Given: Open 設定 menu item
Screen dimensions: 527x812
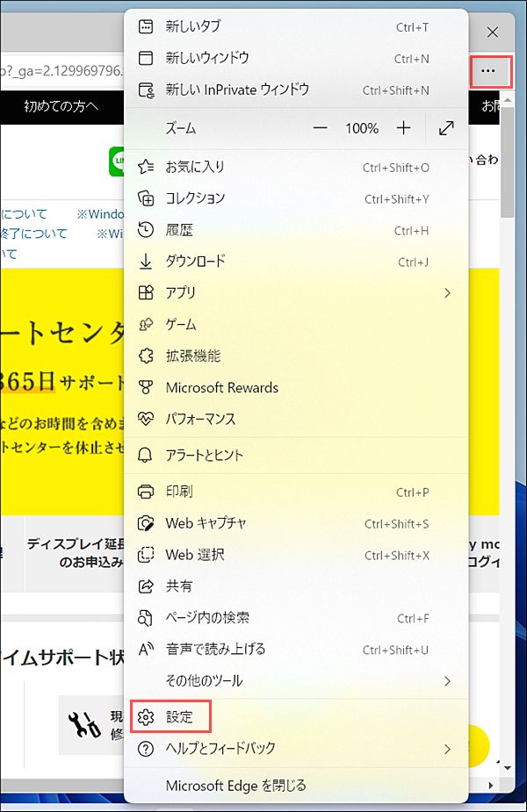Looking at the screenshot, I should [x=296, y=717].
